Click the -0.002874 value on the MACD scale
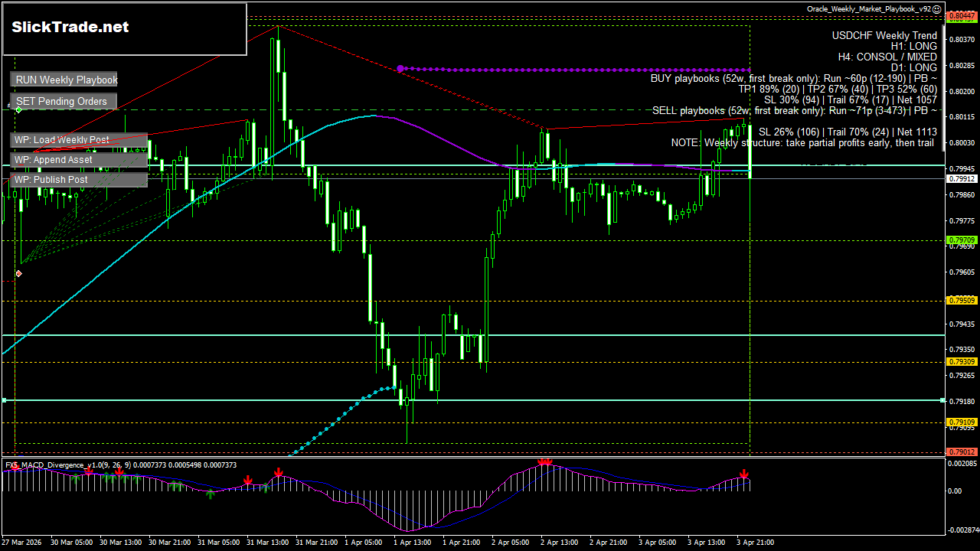The image size is (980, 551). (962, 530)
